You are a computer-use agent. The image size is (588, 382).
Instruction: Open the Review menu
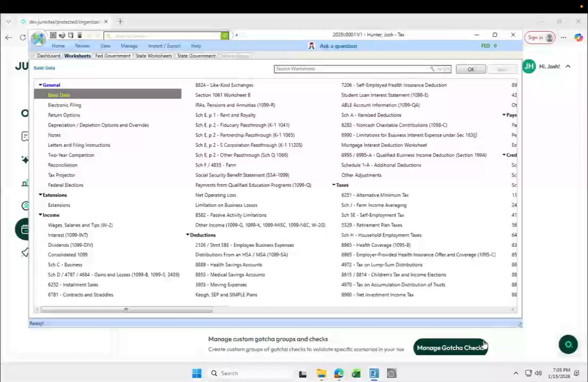point(82,46)
